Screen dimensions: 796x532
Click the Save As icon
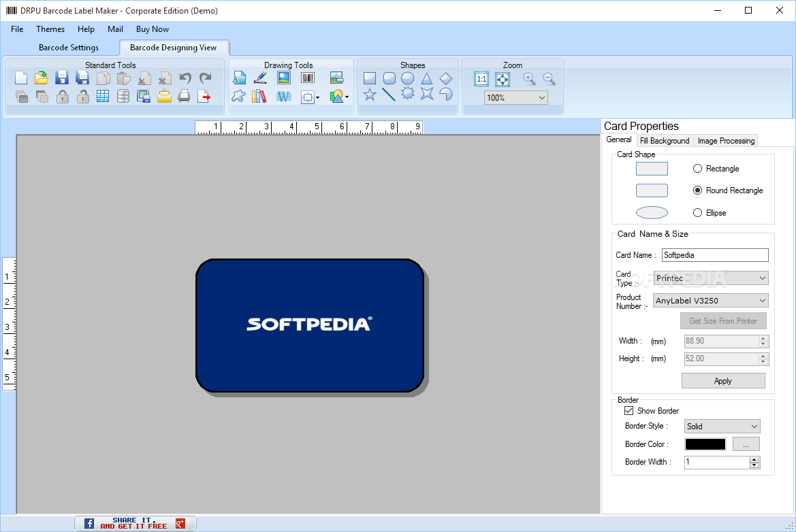pos(82,78)
